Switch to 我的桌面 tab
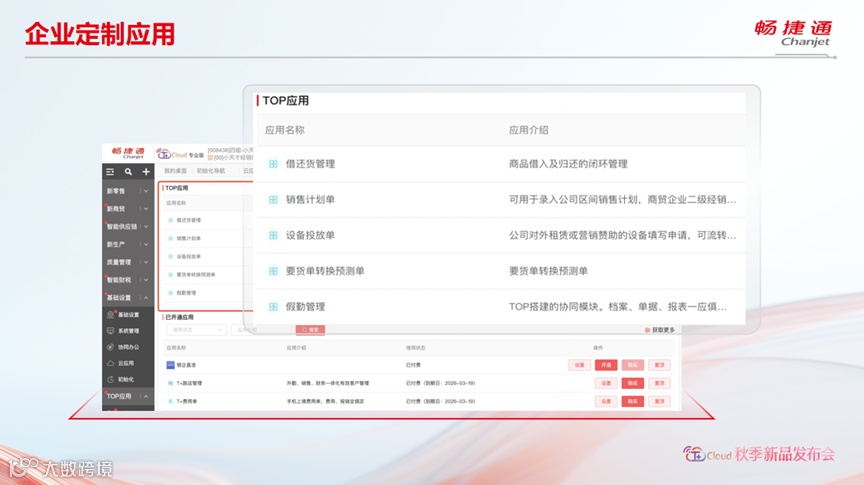Viewport: 864px width, 485px height. coord(175,171)
